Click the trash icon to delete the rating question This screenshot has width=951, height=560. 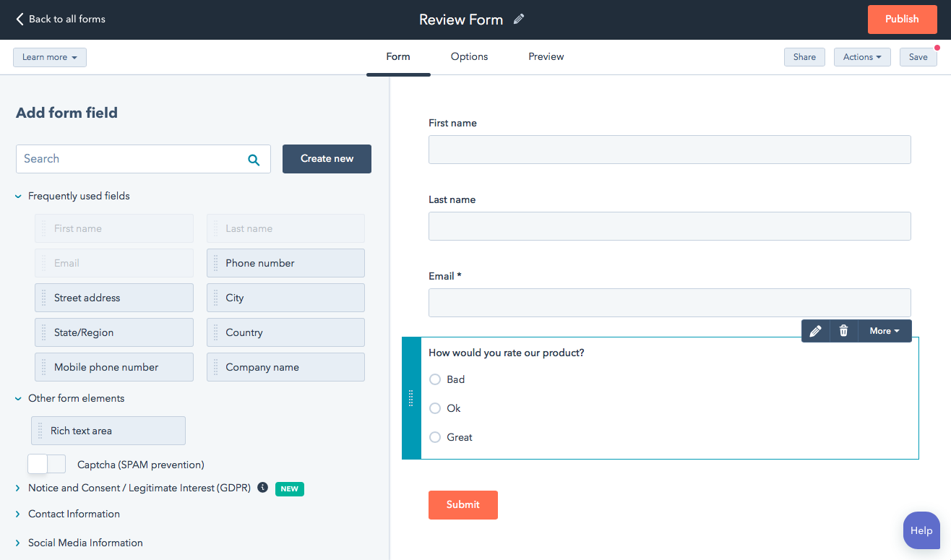(x=843, y=330)
